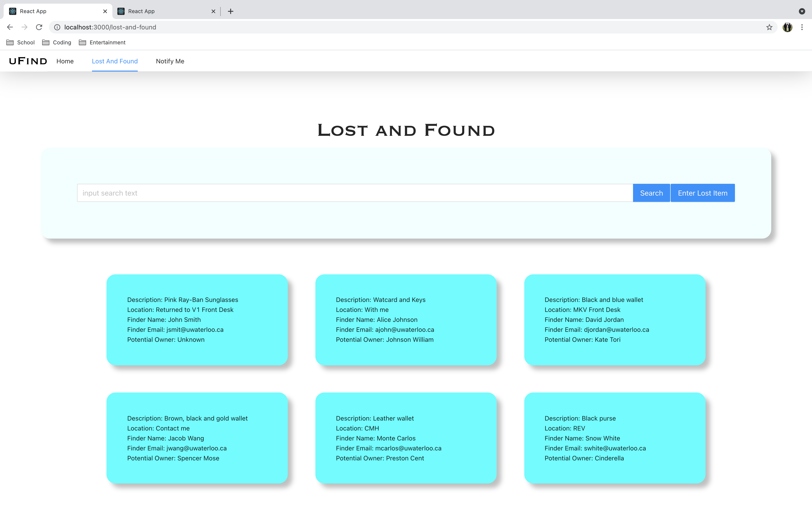812x507 pixels.
Task: Click the Pink Ray-Ban Sunglasses card
Action: (x=197, y=320)
